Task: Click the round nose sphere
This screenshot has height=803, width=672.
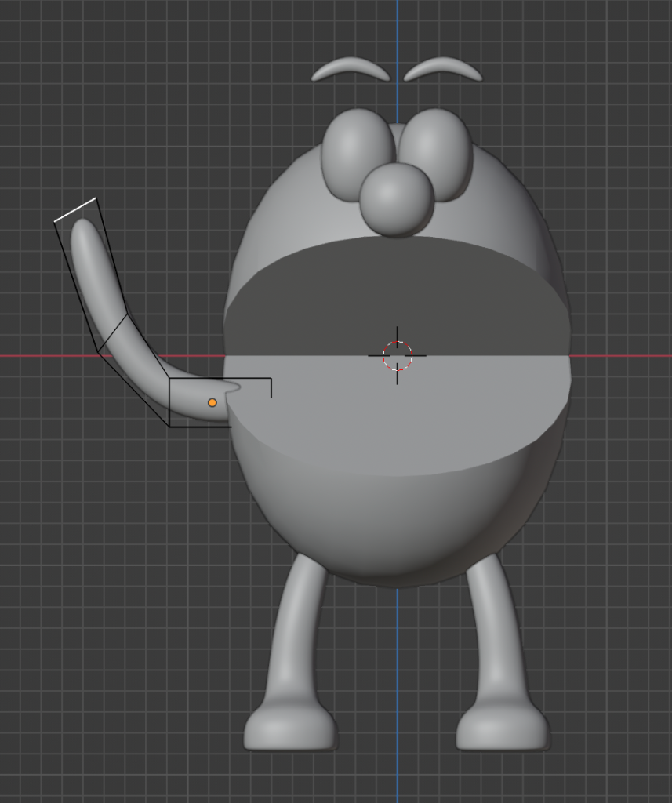Action: coord(398,199)
